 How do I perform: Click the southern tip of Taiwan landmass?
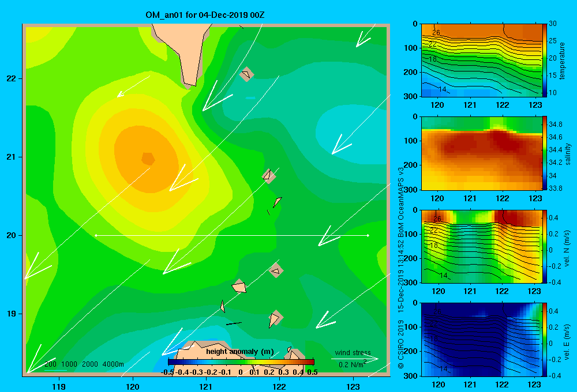pos(190,83)
